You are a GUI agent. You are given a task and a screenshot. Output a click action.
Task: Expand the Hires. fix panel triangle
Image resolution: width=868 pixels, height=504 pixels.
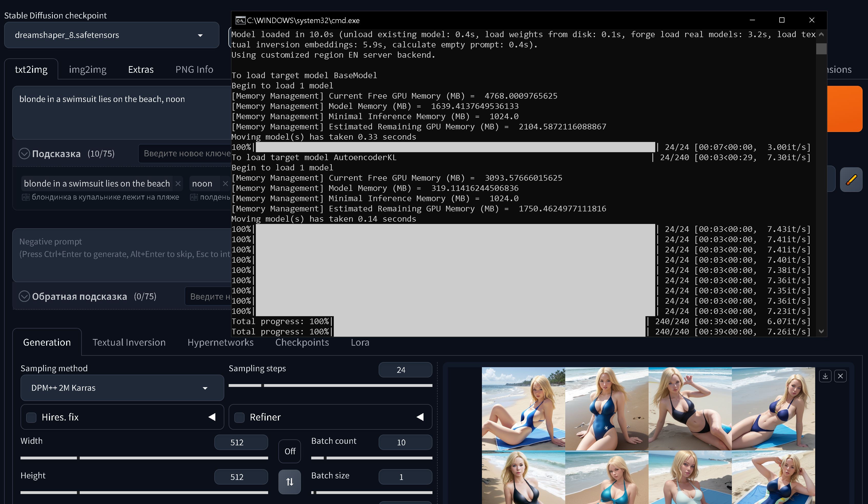(x=212, y=417)
